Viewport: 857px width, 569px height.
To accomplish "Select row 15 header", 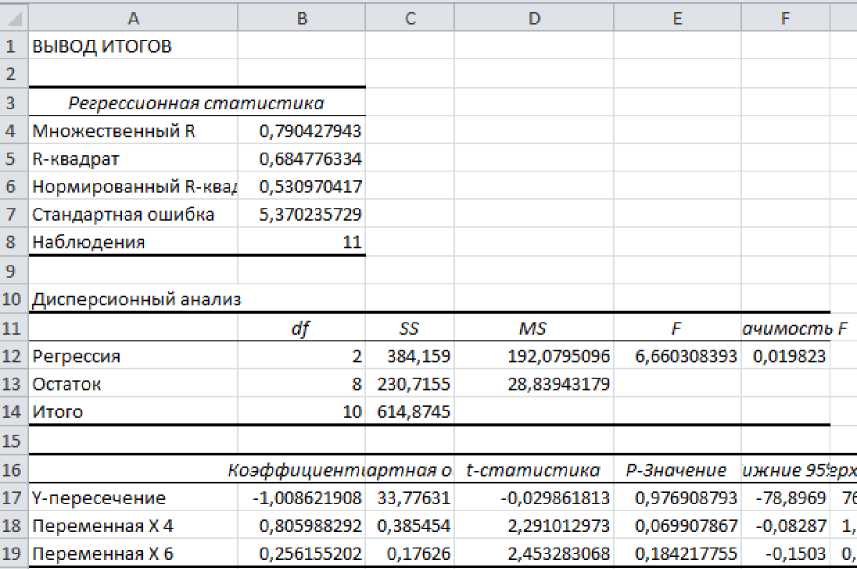I will [x=13, y=440].
